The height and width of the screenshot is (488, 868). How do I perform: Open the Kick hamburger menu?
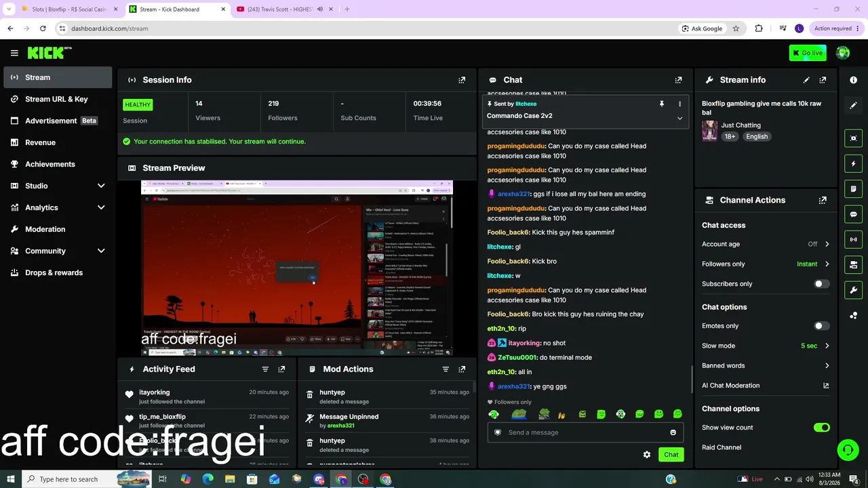tap(14, 53)
